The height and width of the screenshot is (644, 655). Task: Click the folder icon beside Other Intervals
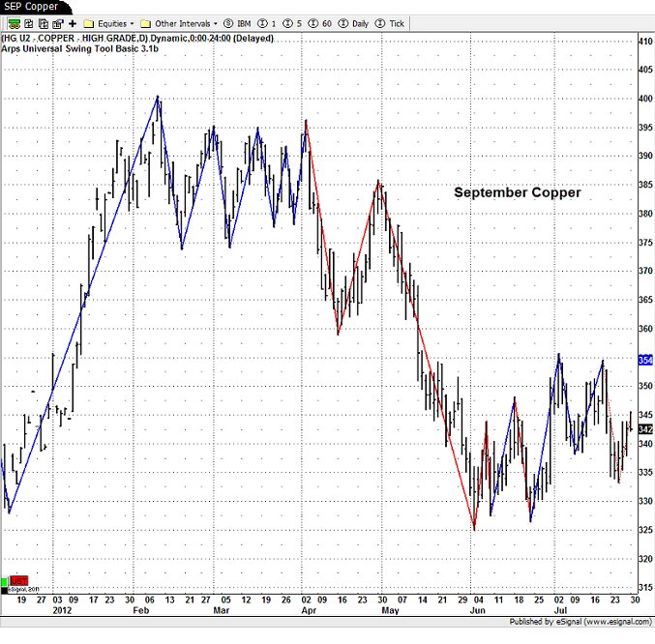tap(145, 22)
